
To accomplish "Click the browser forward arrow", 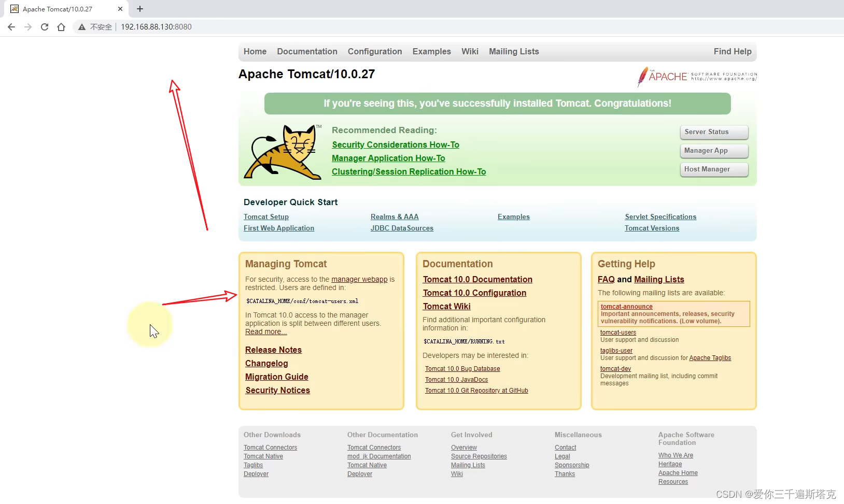I will (x=28, y=27).
